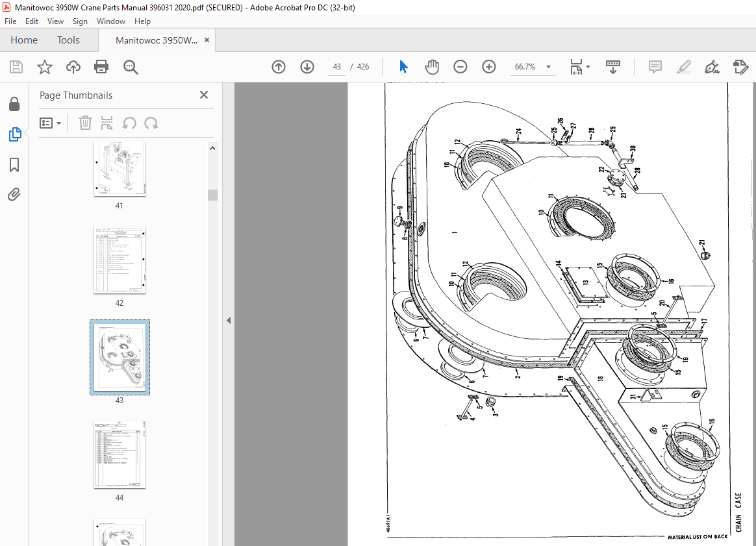The width and height of the screenshot is (756, 546).
Task: Add file to starred with the star icon
Action: [44, 66]
